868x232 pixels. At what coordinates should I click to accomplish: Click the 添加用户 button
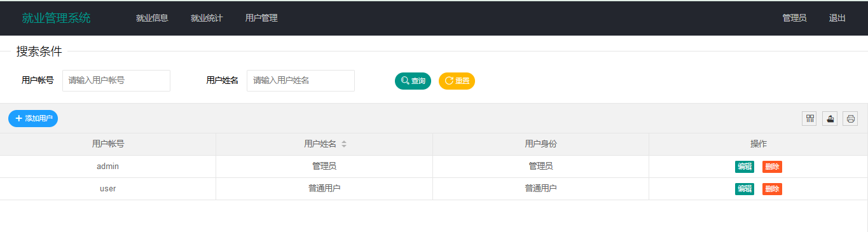click(33, 118)
